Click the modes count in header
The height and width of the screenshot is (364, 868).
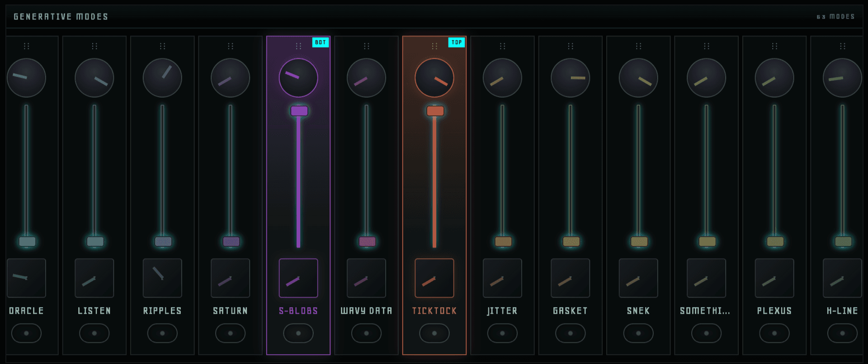click(836, 17)
